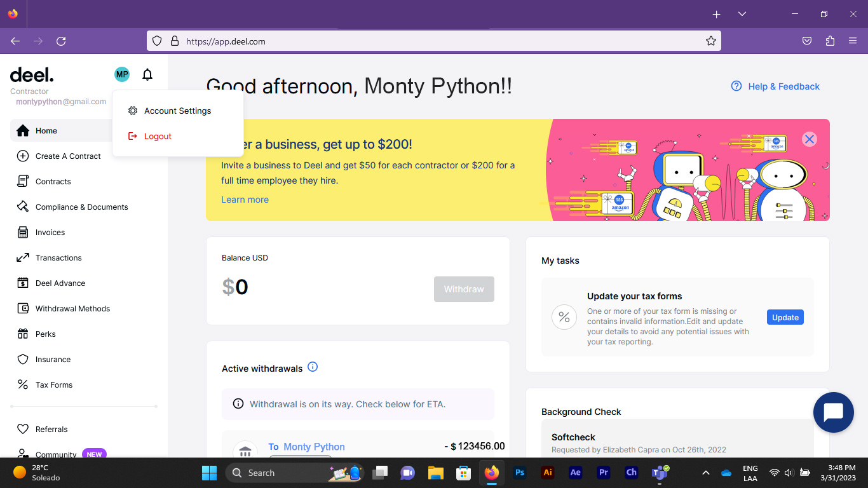Viewport: 868px width, 488px height.
Task: Open Create A Contract page
Action: (68, 156)
